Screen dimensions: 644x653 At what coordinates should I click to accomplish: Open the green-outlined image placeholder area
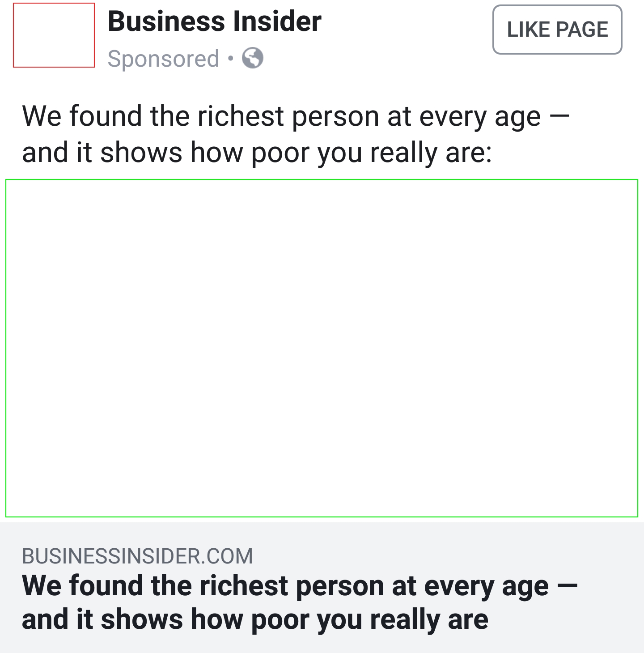pyautogui.click(x=322, y=348)
